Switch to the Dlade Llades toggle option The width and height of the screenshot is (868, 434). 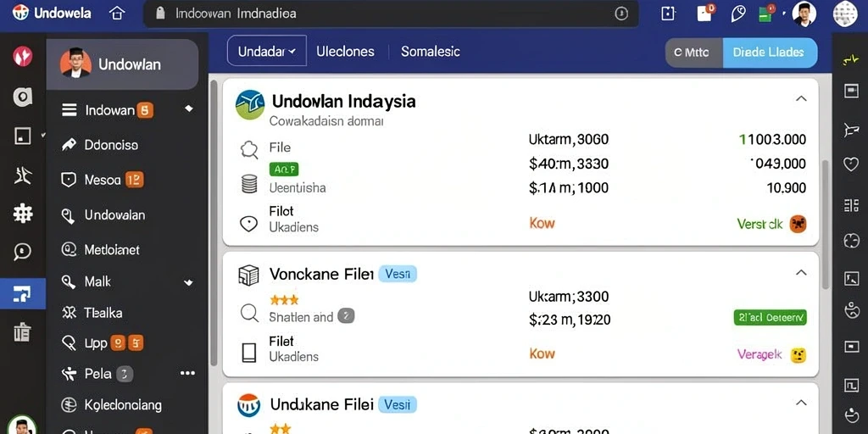click(770, 53)
